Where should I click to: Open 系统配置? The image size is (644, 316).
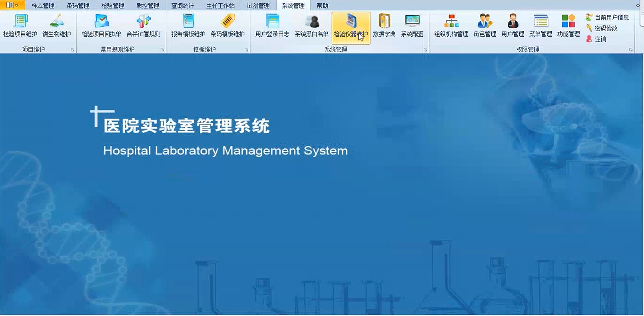(412, 26)
